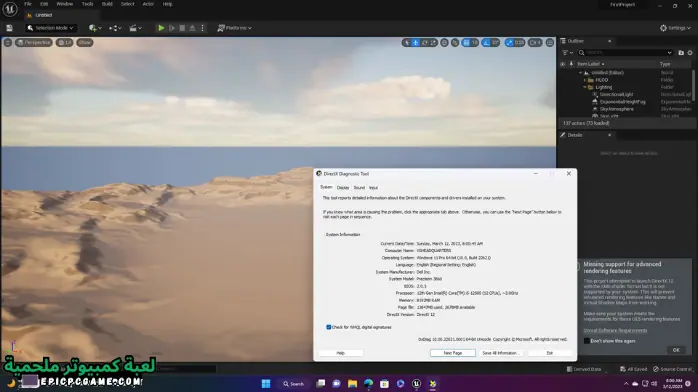Viewport: 698px width, 392px height.
Task: Open the Build menu
Action: (107, 4)
